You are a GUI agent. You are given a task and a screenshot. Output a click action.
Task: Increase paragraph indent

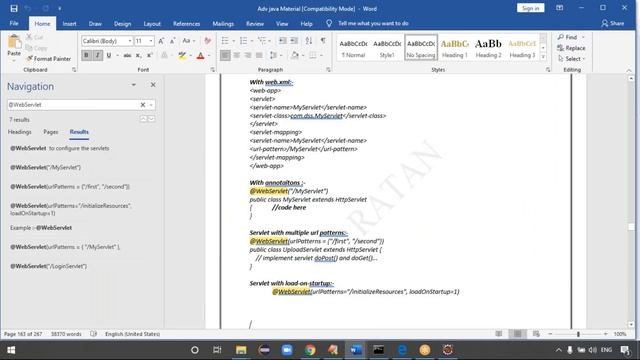tap(294, 41)
